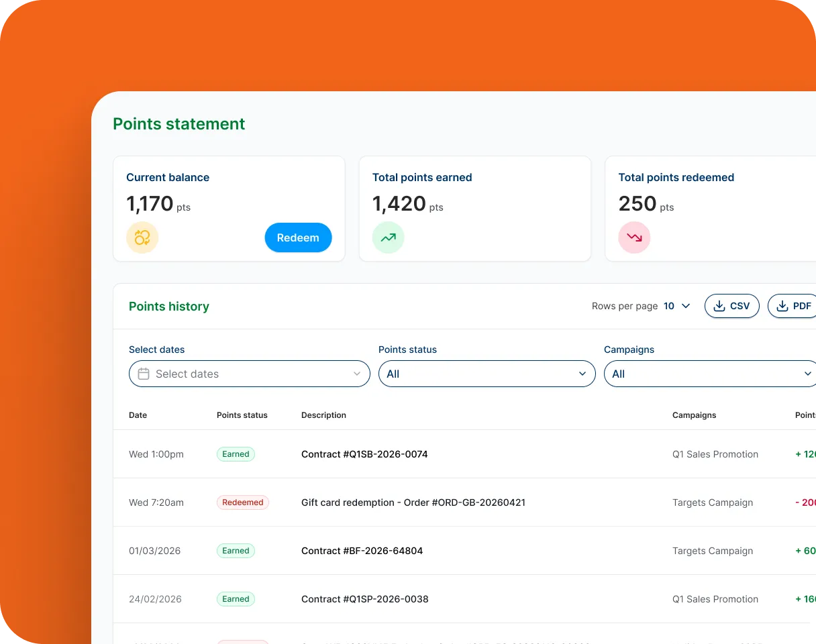Viewport: 816px width, 644px height.
Task: Download points history as CSV
Action: (731, 306)
